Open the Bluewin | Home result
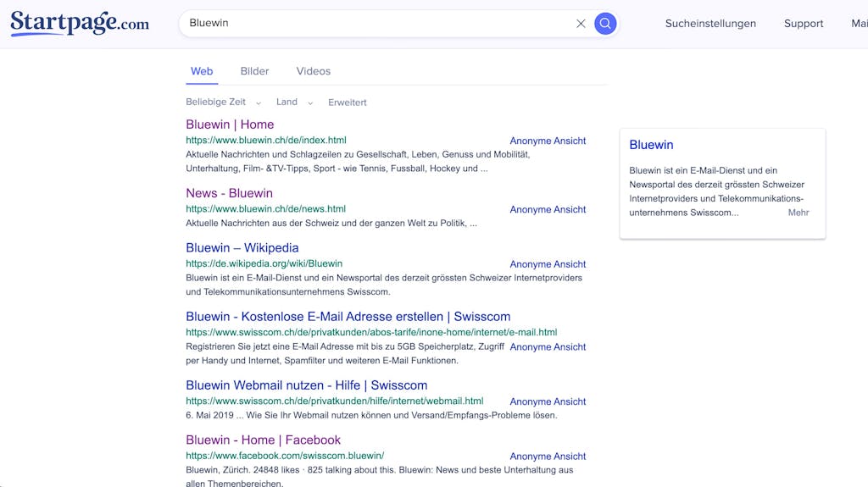Image resolution: width=868 pixels, height=487 pixels. 230,125
